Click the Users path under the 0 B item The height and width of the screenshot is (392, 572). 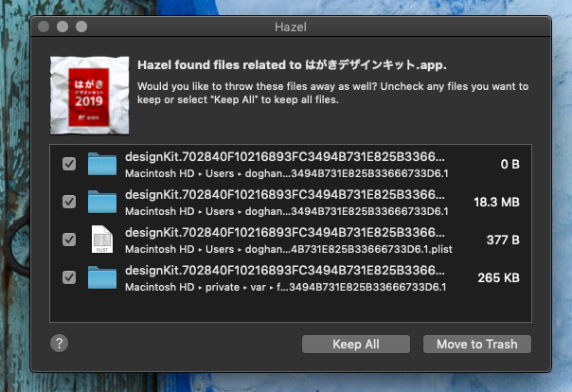(x=287, y=173)
